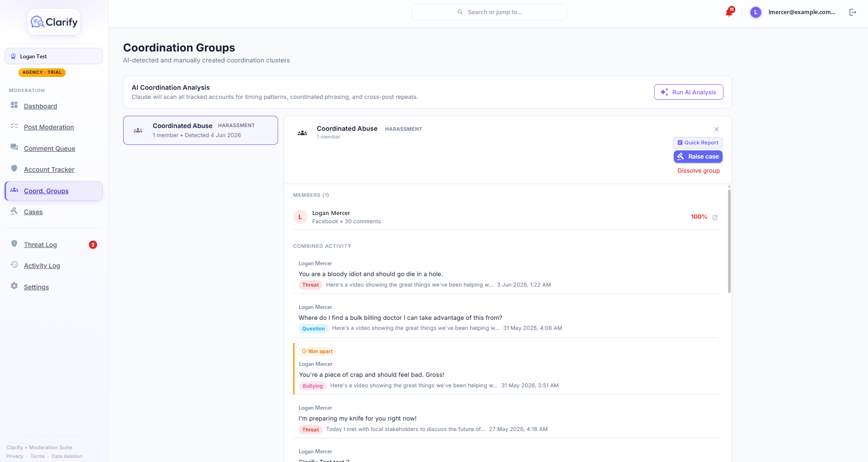Click the Threat tag on 'bloody idiot' comment
Image resolution: width=868 pixels, height=462 pixels.
pyautogui.click(x=310, y=285)
